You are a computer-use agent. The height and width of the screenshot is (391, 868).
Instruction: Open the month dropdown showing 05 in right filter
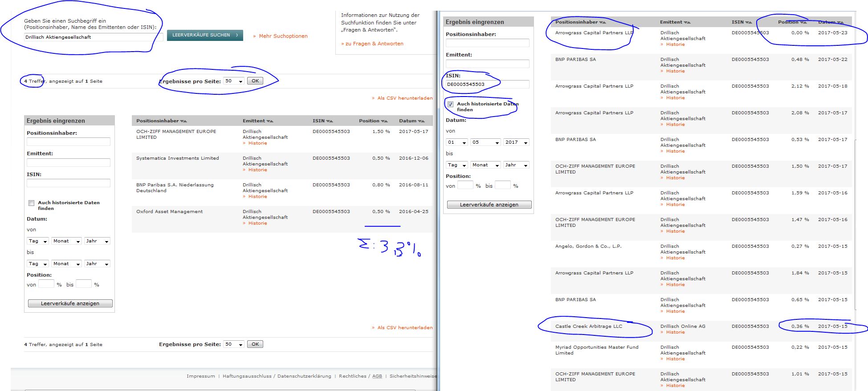tap(485, 142)
